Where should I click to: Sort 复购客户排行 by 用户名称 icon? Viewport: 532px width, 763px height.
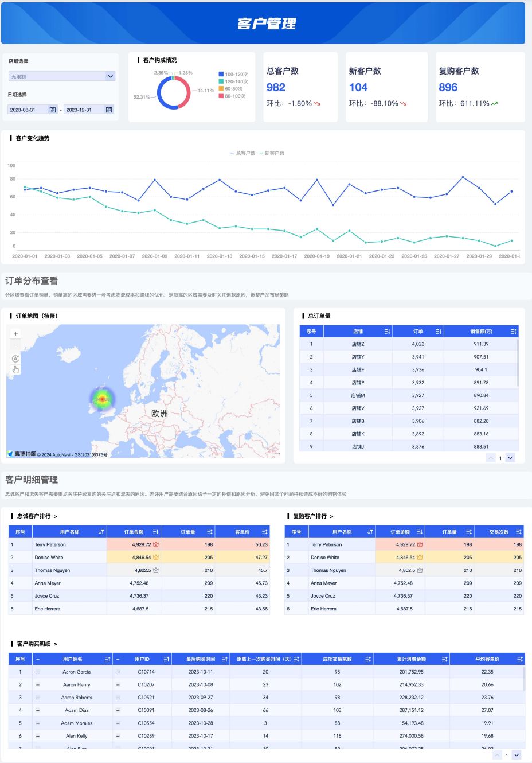tap(370, 532)
